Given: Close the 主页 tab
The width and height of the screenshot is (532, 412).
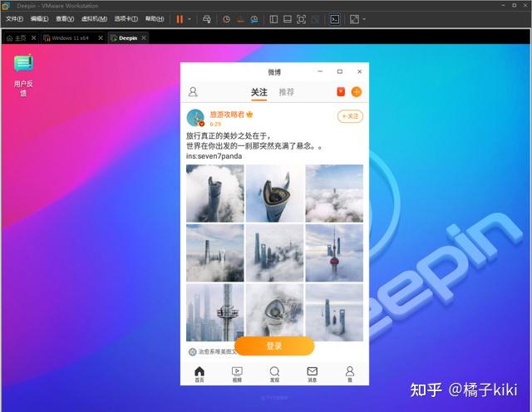Looking at the screenshot, I should 33,38.
